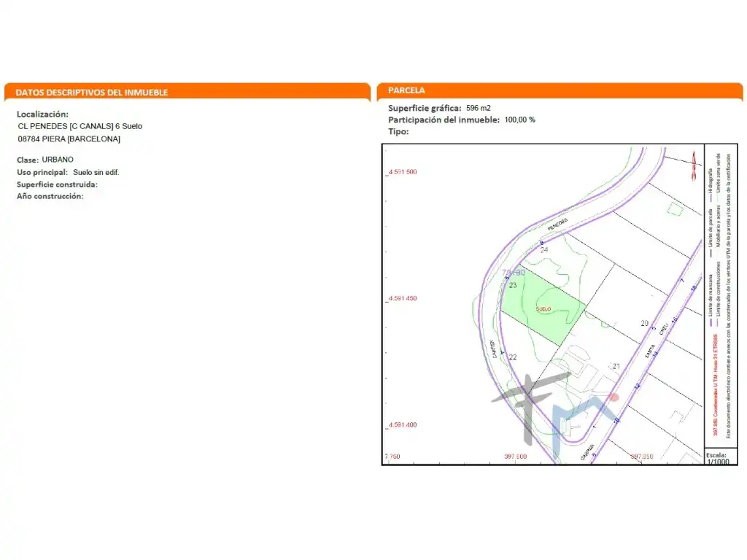Screen dimensions: 747x560
Task: Select the value 'Suelo sin edif.'
Action: pos(96,172)
